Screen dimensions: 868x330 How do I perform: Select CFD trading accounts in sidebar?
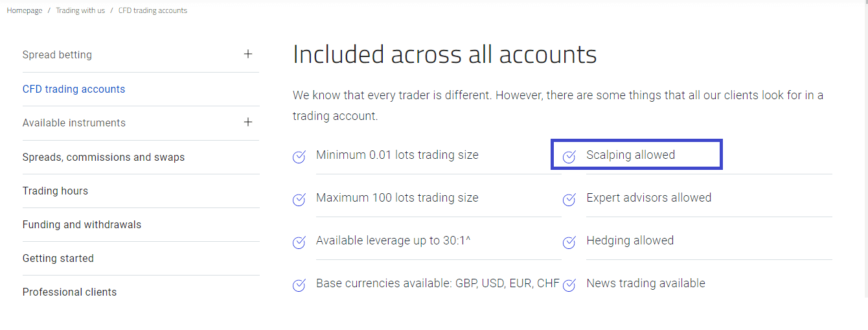pos(74,89)
